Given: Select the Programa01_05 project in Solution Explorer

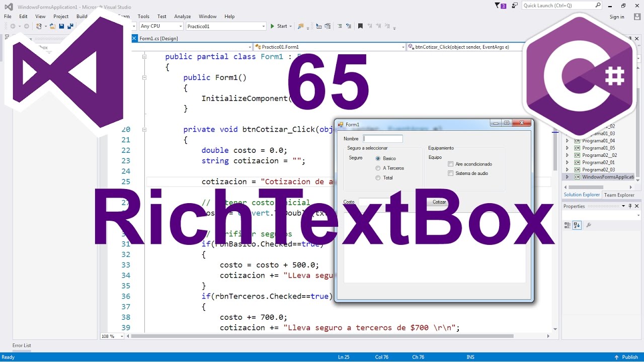Looking at the screenshot, I should coord(598,148).
